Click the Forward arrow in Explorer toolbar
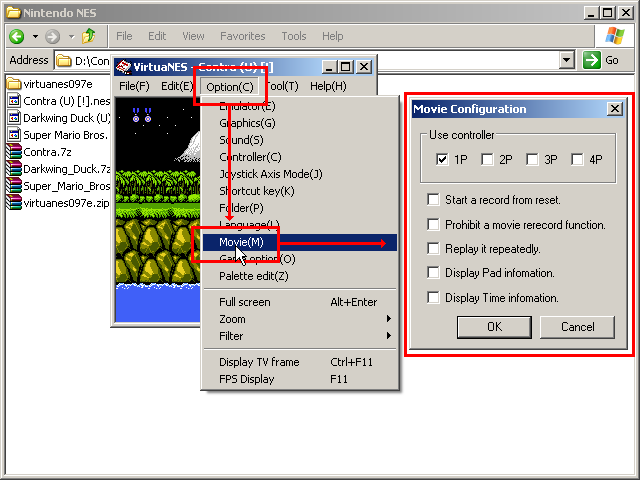This screenshot has width=640, height=480. [x=52, y=36]
